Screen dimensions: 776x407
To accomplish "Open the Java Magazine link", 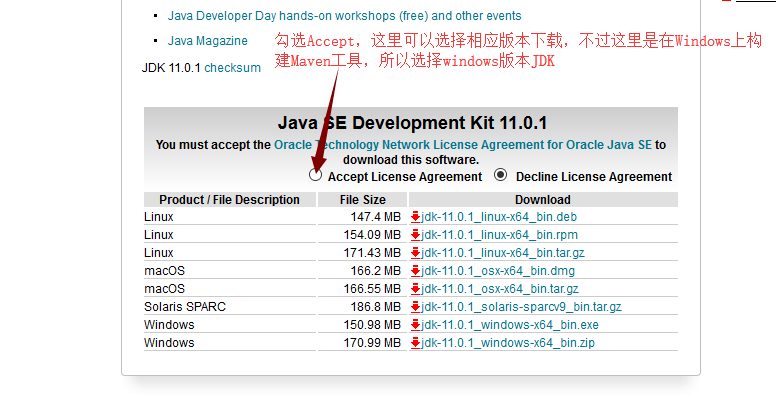I will tap(207, 41).
